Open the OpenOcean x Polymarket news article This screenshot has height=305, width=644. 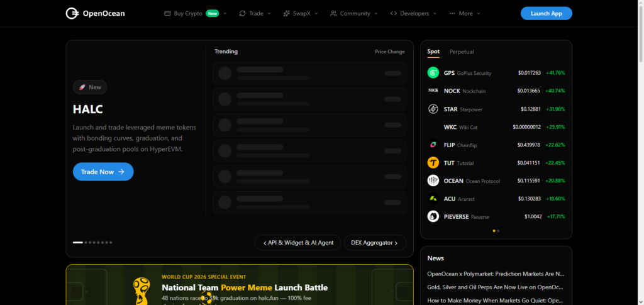[x=496, y=274]
